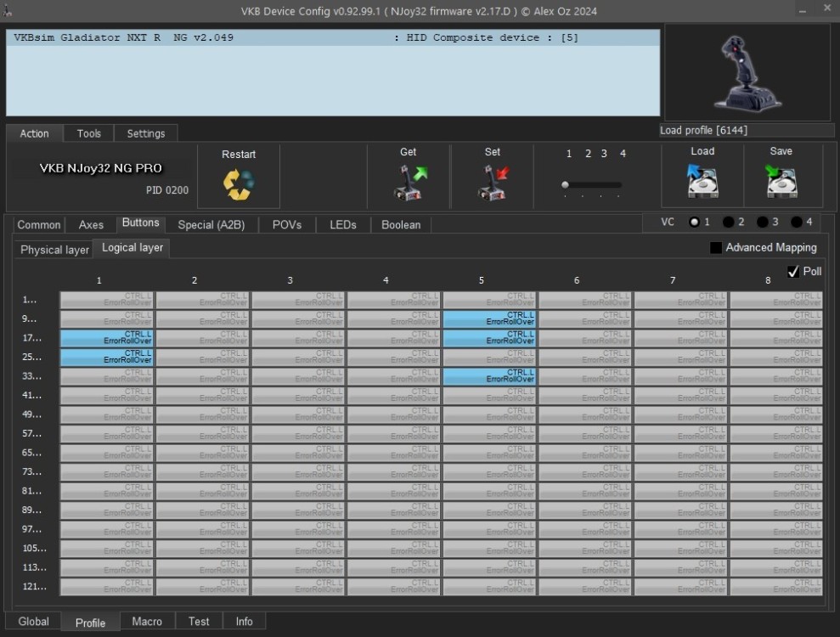Minimize window using the title bar underscore
Image resolution: width=840 pixels, height=637 pixels.
(803, 9)
